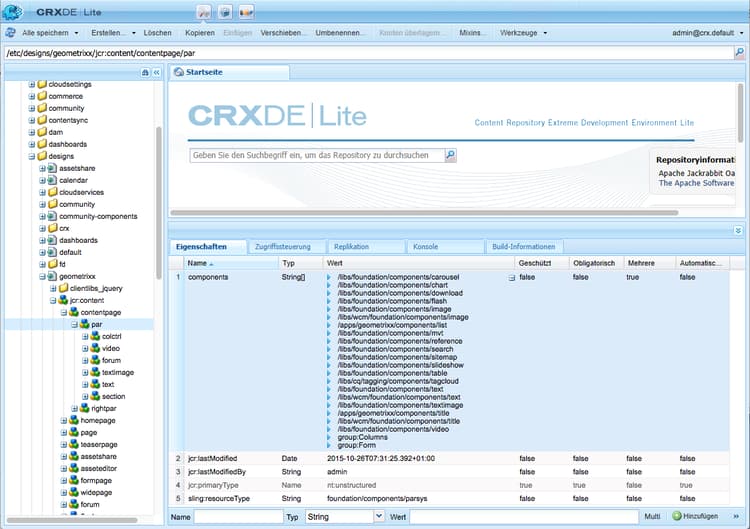Open the Node Type Administration header icon
Image resolution: width=750 pixels, height=529 pixels.
[246, 12]
